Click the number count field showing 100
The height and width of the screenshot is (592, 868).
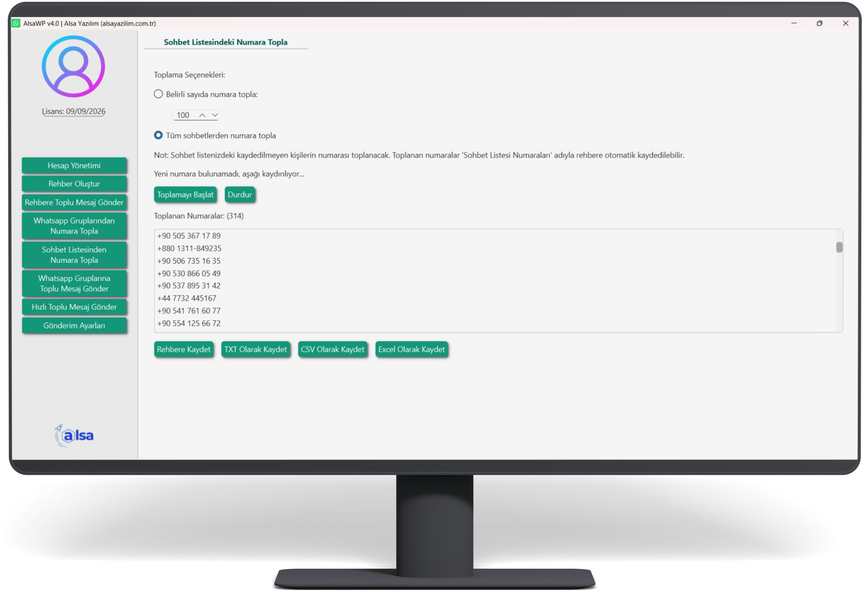coord(183,115)
